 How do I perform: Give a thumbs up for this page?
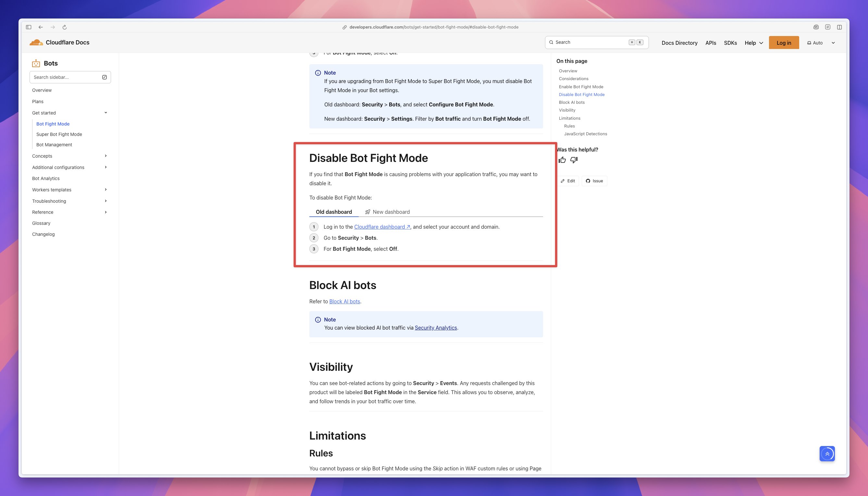coord(562,160)
